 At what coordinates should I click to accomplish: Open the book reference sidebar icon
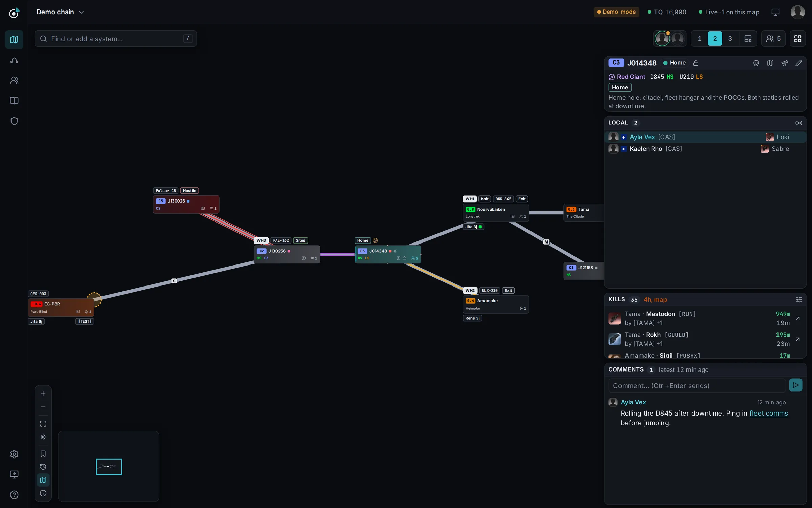[x=14, y=101]
